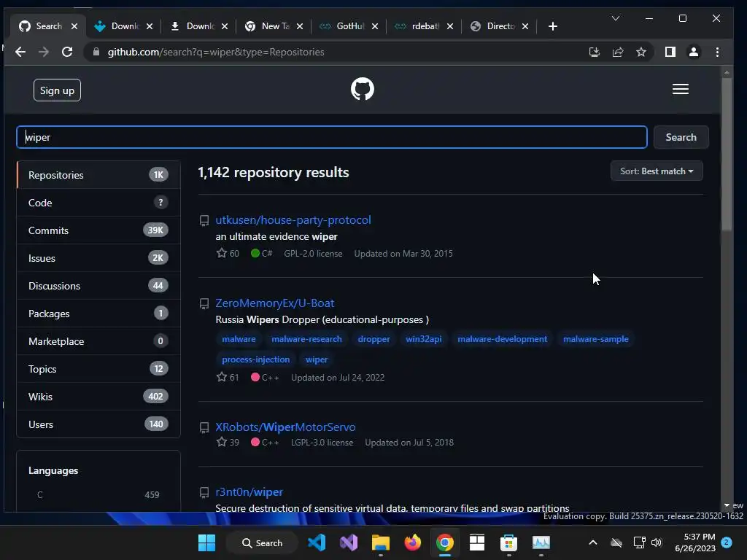Open Chrome profile menu

pyautogui.click(x=694, y=52)
